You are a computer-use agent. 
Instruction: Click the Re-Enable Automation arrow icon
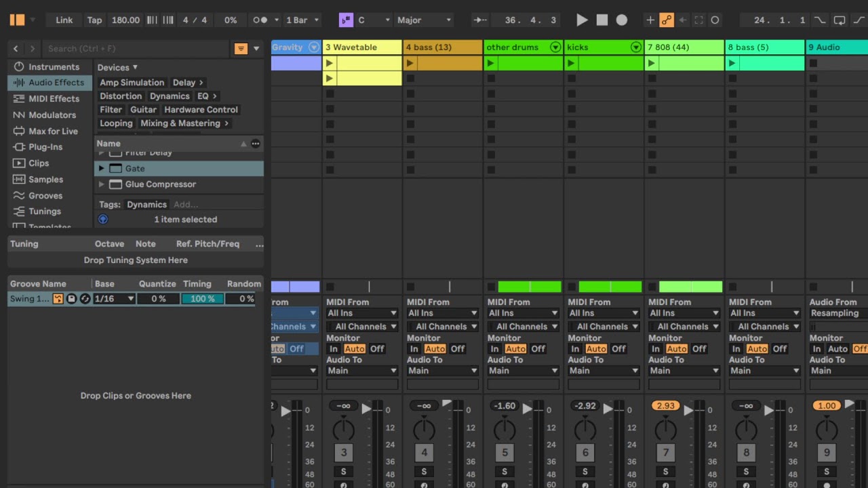click(682, 20)
